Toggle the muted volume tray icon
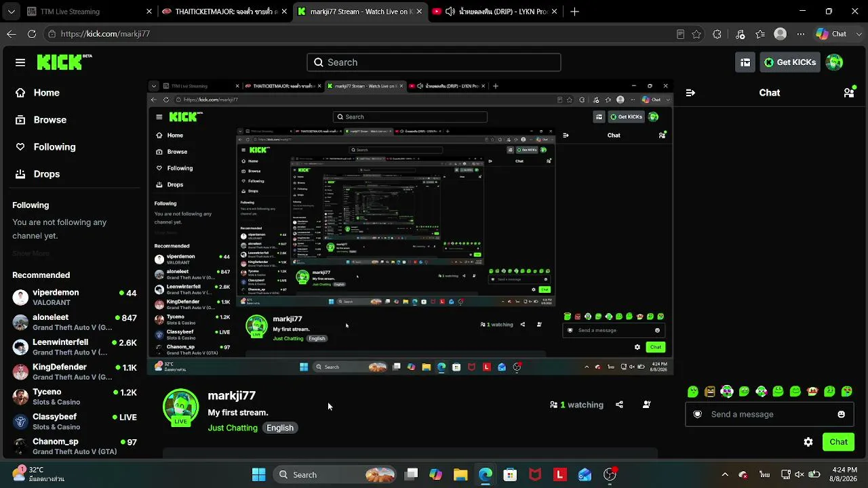The image size is (868, 488). (x=800, y=474)
